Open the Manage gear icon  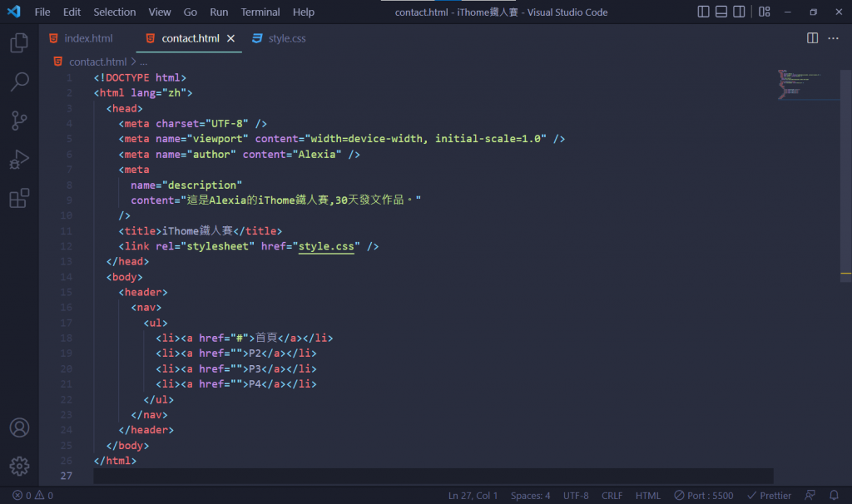point(19,466)
